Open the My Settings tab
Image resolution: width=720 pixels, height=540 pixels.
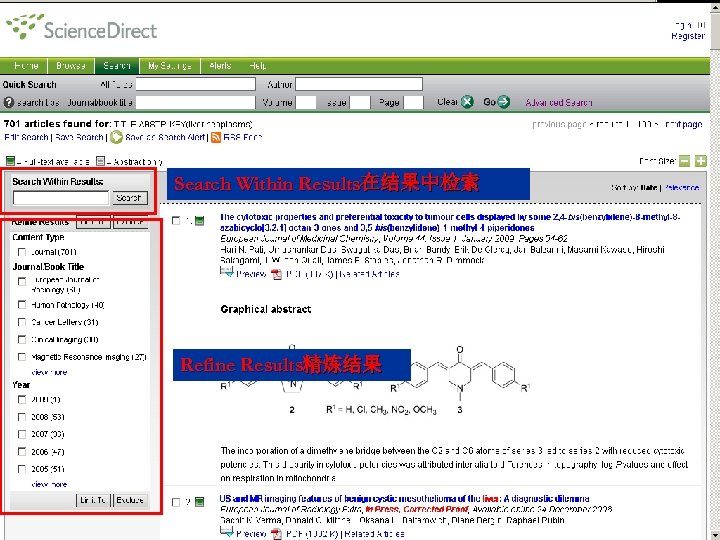tap(169, 66)
